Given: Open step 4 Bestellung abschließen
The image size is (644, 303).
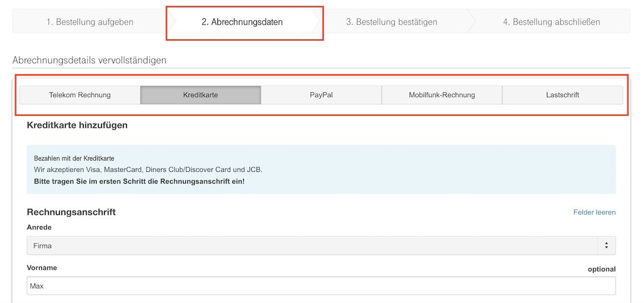Looking at the screenshot, I should click(x=551, y=22).
